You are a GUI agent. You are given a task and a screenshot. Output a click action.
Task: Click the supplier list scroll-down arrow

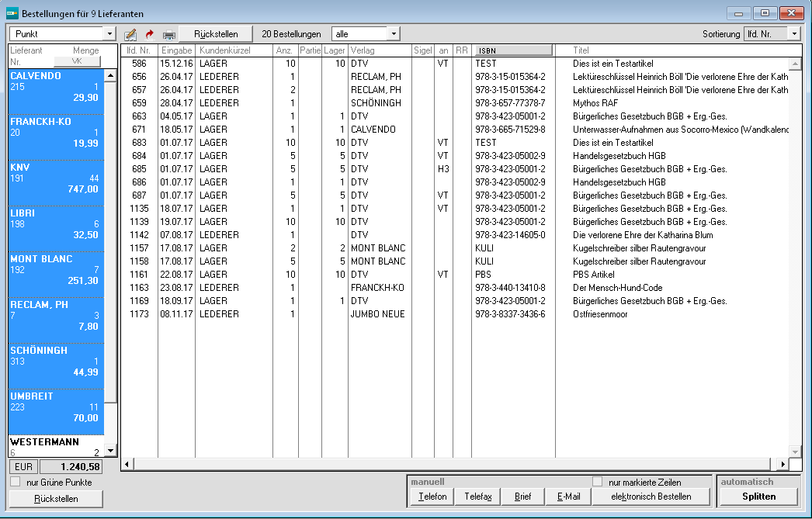[x=110, y=451]
